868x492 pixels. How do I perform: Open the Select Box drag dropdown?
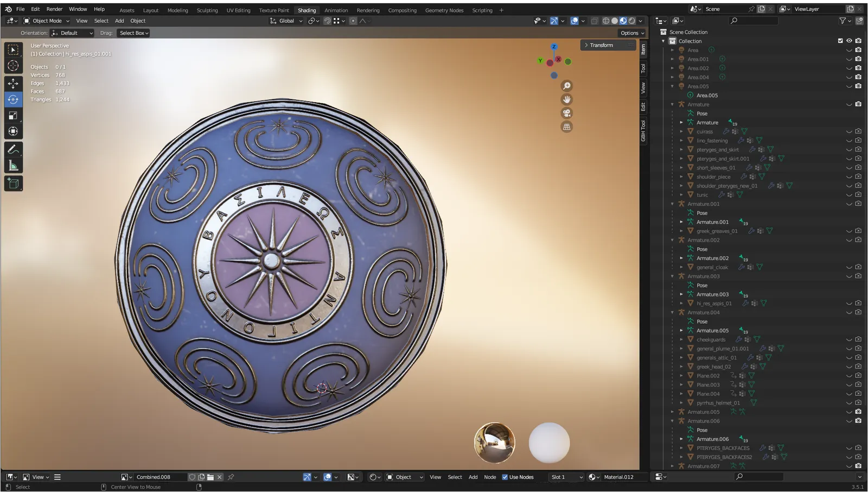(x=133, y=33)
